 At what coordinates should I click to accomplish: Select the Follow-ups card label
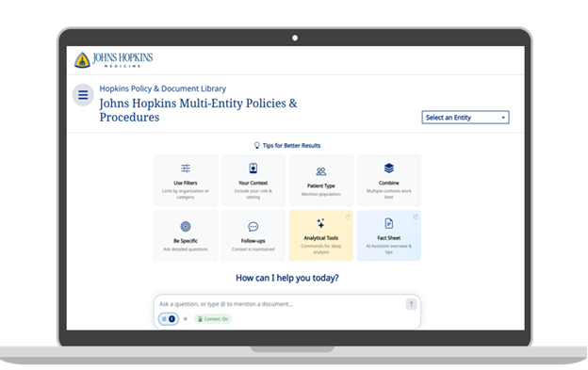click(x=253, y=241)
